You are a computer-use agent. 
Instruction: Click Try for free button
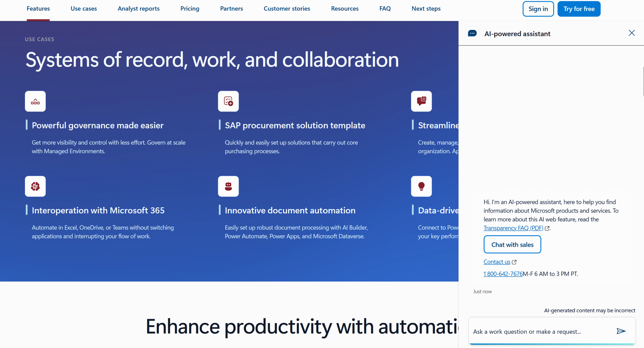coord(579,9)
